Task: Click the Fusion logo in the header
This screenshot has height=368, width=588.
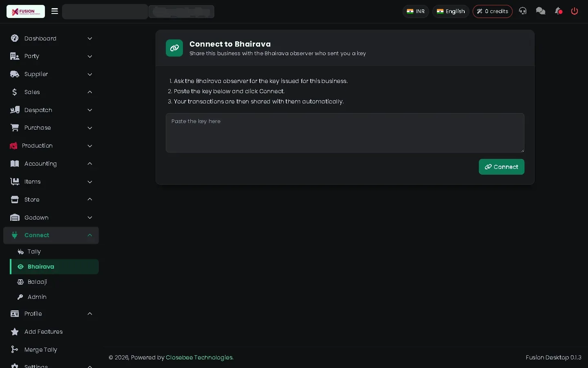Action: coord(26,11)
